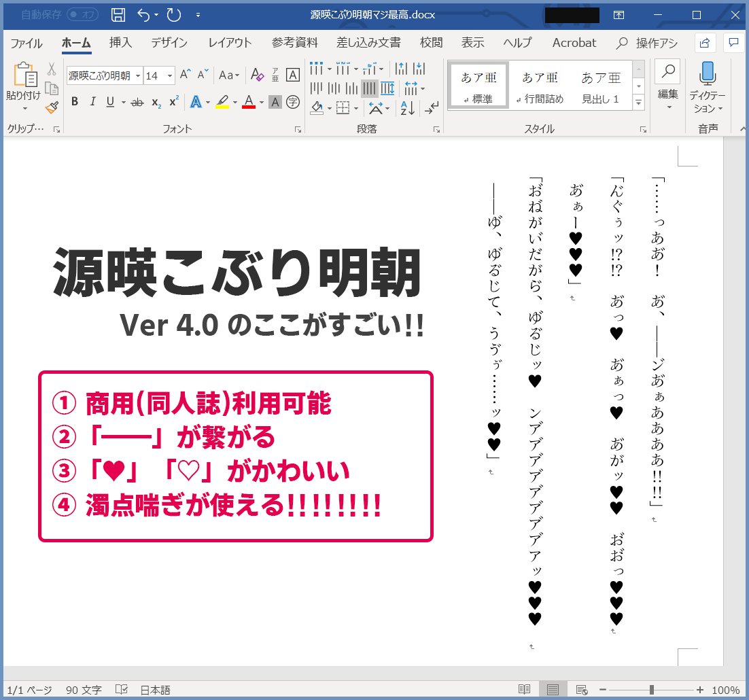Click the red font color button

coord(248,102)
